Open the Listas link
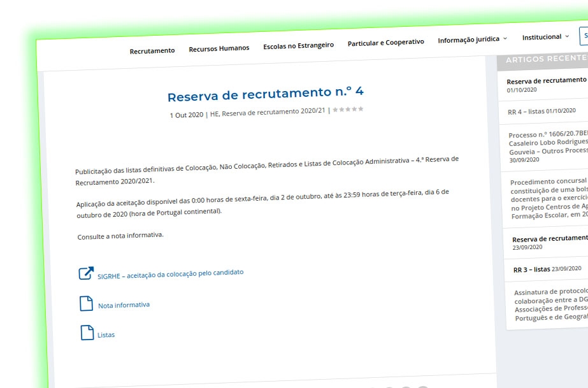The height and width of the screenshot is (388, 588). pos(107,334)
